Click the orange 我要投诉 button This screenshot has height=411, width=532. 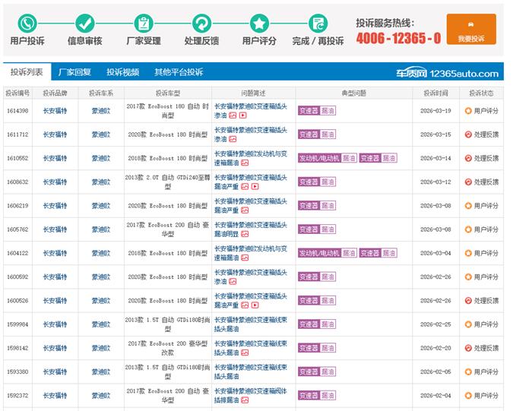[x=471, y=29]
